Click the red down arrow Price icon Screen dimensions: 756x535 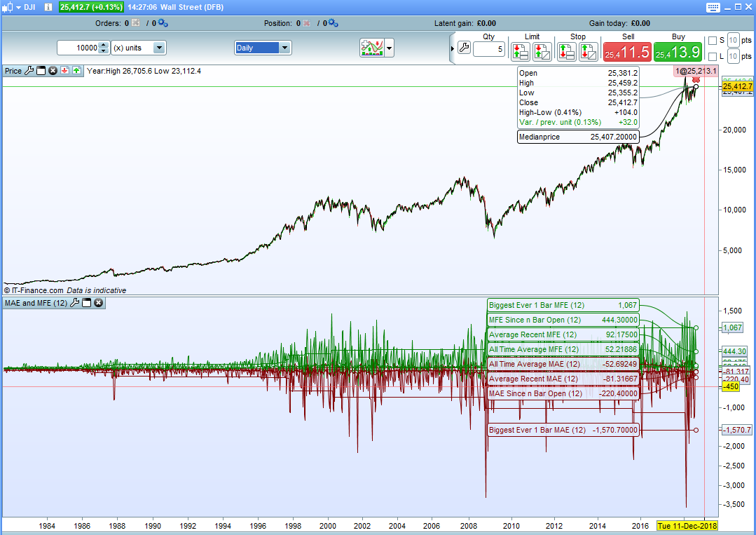(64, 71)
